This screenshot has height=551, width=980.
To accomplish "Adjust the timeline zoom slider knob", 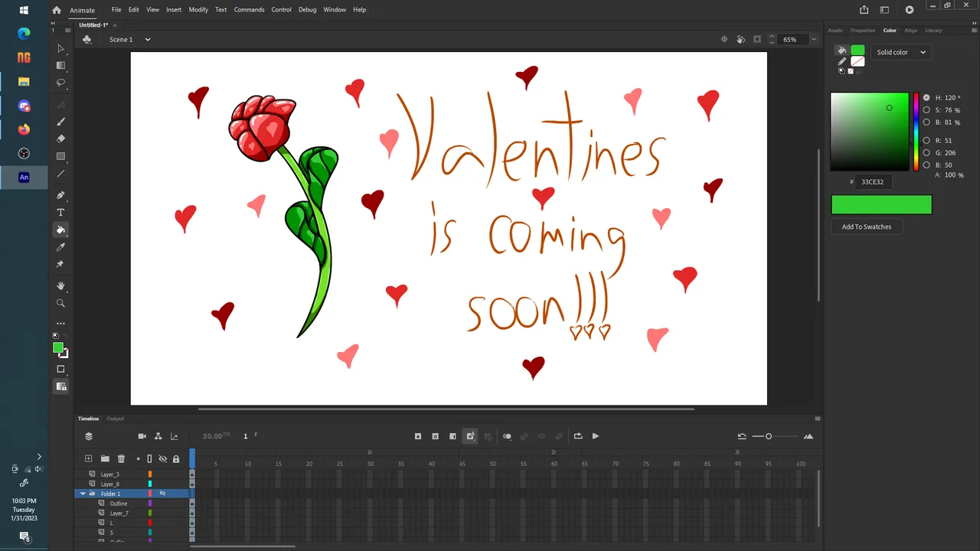I will 769,436.
